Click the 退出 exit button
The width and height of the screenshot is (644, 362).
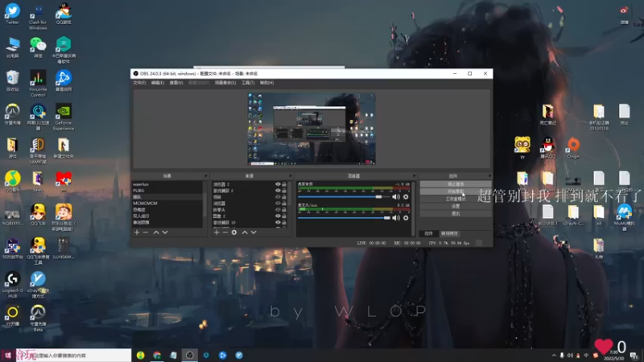tap(455, 213)
